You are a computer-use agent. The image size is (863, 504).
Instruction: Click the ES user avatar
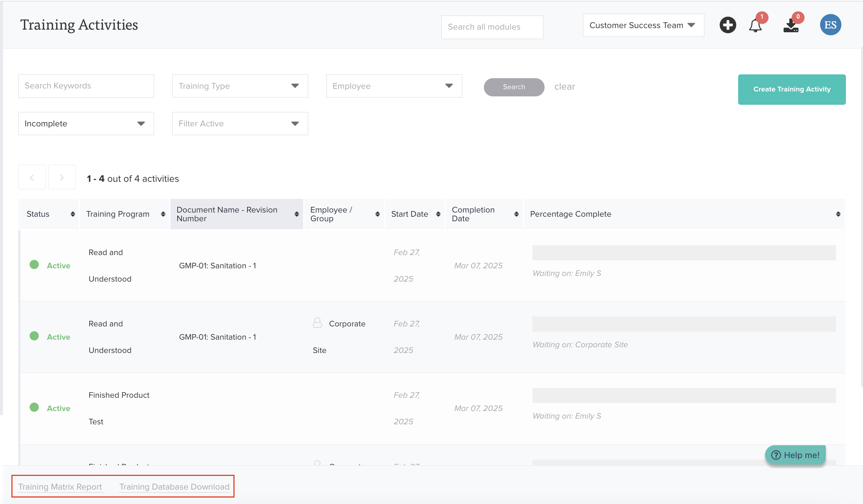pyautogui.click(x=830, y=25)
